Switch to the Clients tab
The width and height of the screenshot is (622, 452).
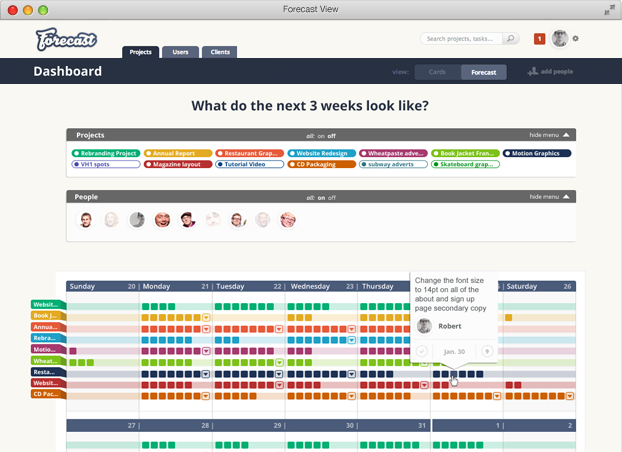coord(220,52)
